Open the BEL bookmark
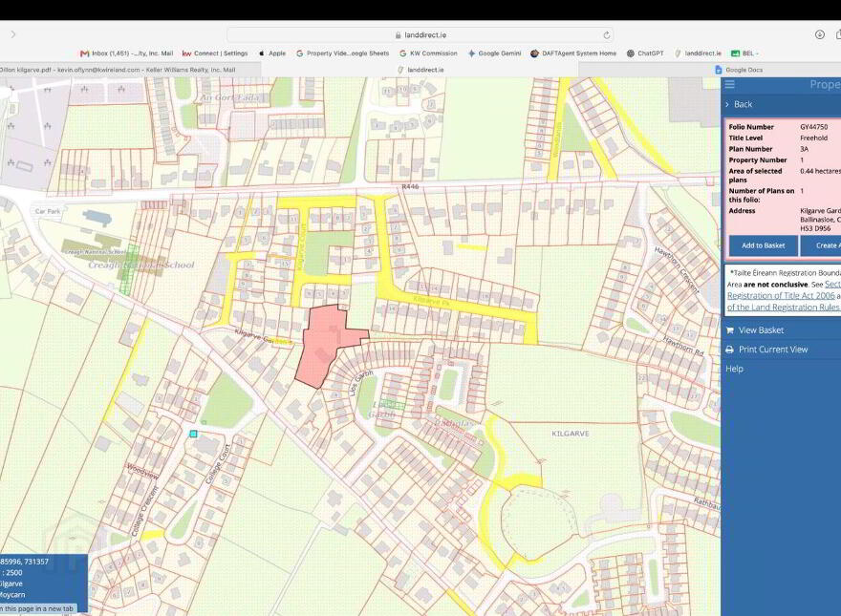Image resolution: width=841 pixels, height=616 pixels. (x=744, y=53)
